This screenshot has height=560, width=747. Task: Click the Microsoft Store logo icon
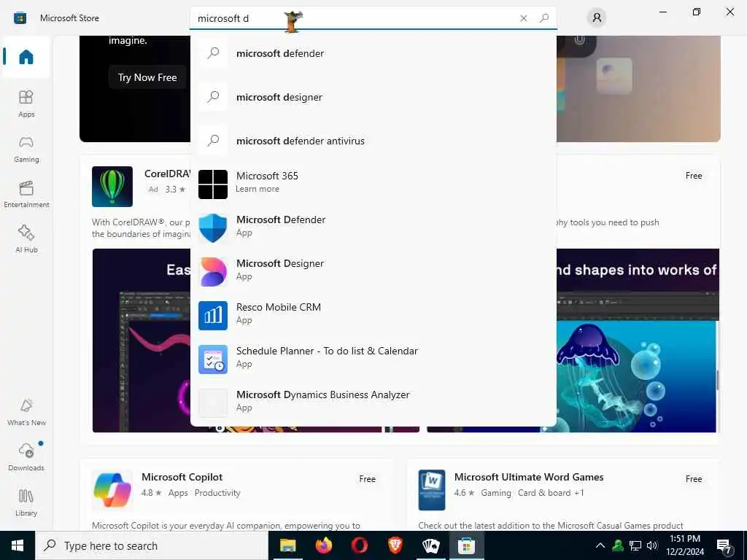[20, 18]
